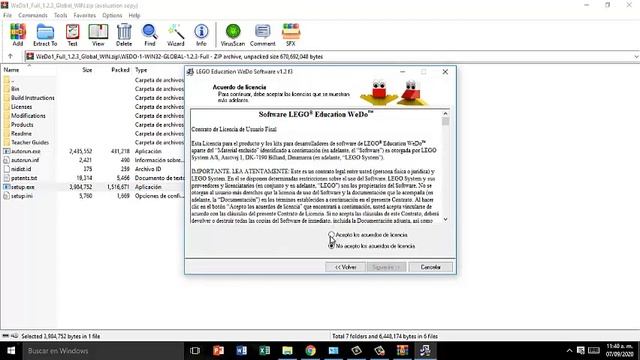This screenshot has height=360, width=640.
Task: Click the WinRAR taskbar icon
Action: coord(402,350)
